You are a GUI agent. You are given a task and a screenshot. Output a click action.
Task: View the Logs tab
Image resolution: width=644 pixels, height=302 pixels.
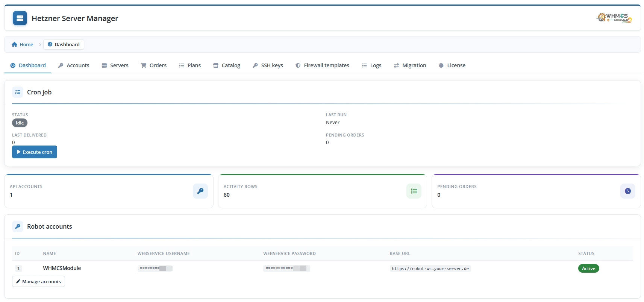(x=371, y=65)
